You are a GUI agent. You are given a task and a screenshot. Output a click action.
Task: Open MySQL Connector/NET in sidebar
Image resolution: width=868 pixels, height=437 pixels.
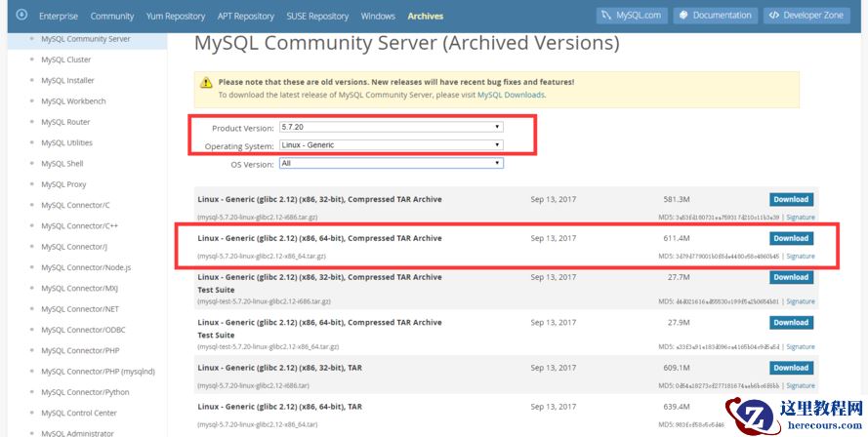80,309
